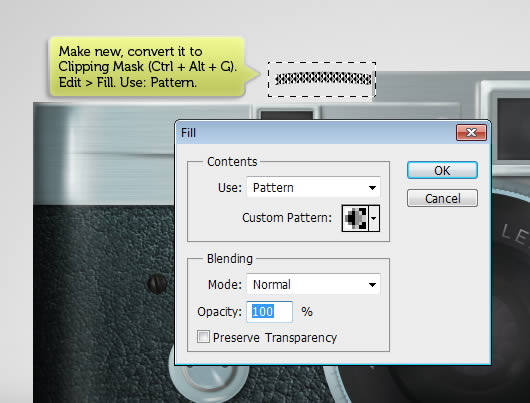The height and width of the screenshot is (403, 530).
Task: Select the Custom Pattern thumbnail
Action: tap(355, 218)
